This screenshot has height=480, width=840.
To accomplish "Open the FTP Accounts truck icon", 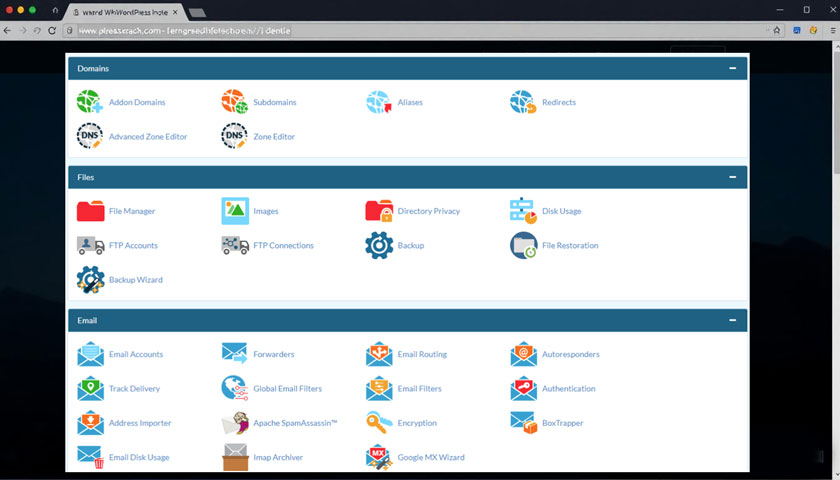I will point(90,245).
